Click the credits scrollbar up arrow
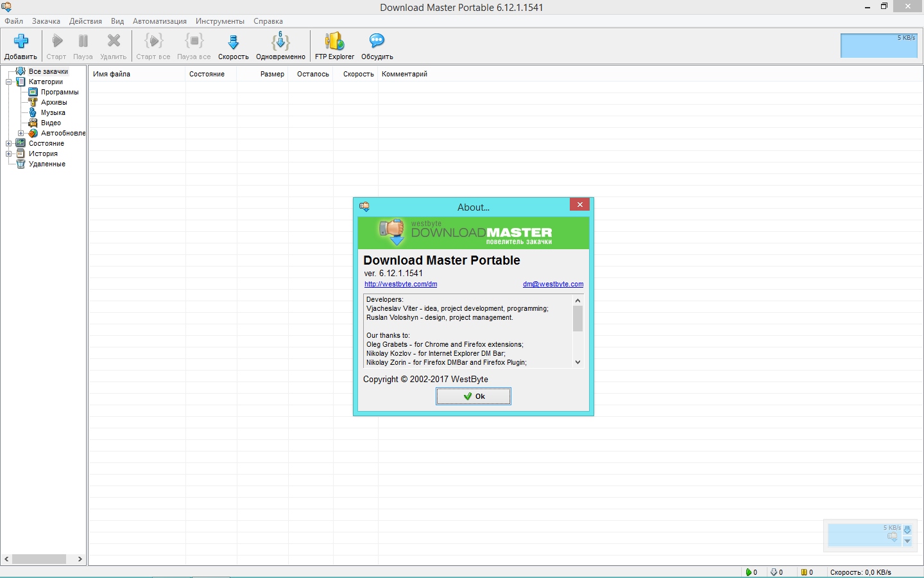This screenshot has height=578, width=924. [577, 300]
